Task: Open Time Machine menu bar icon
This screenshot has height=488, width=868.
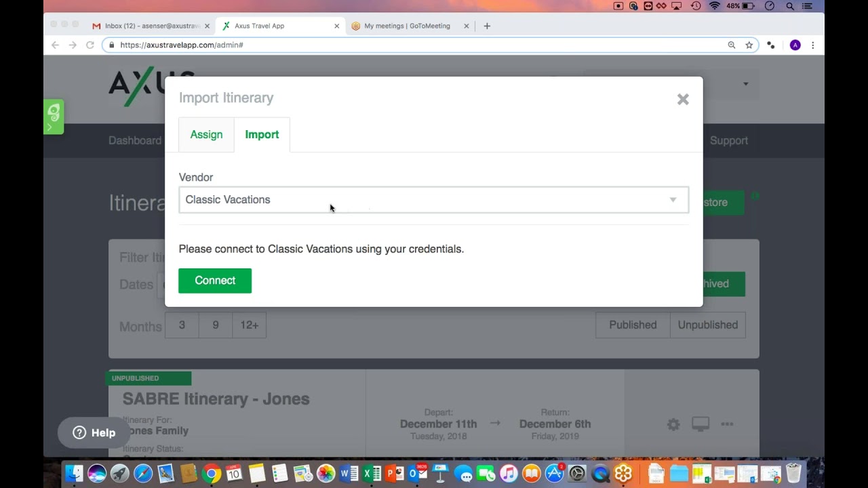Action: [x=696, y=6]
